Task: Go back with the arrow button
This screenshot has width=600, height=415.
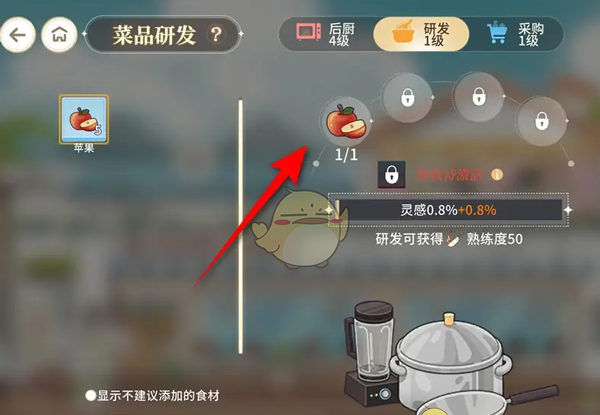Action: 18,34
